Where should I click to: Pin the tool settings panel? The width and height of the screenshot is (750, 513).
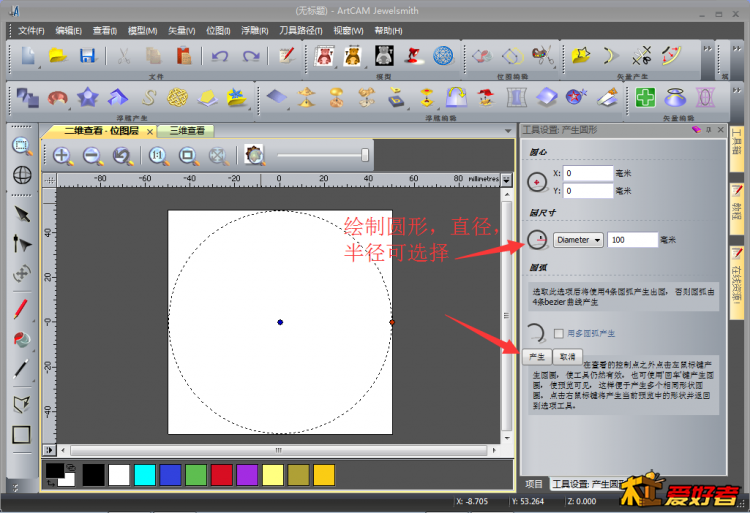point(709,130)
